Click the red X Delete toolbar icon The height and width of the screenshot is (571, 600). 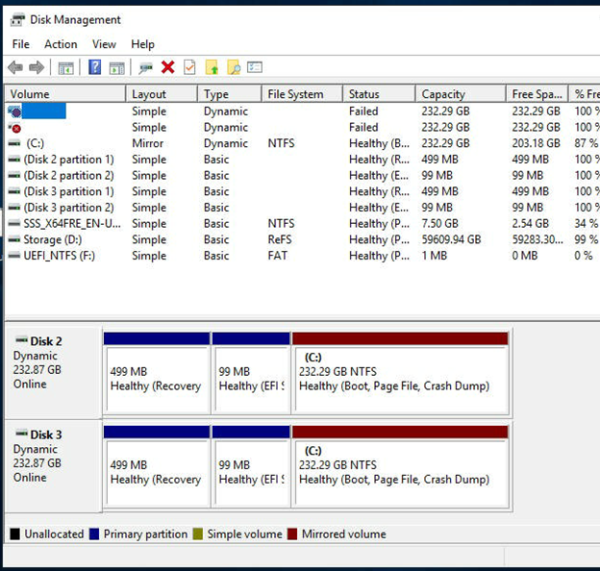(x=168, y=67)
